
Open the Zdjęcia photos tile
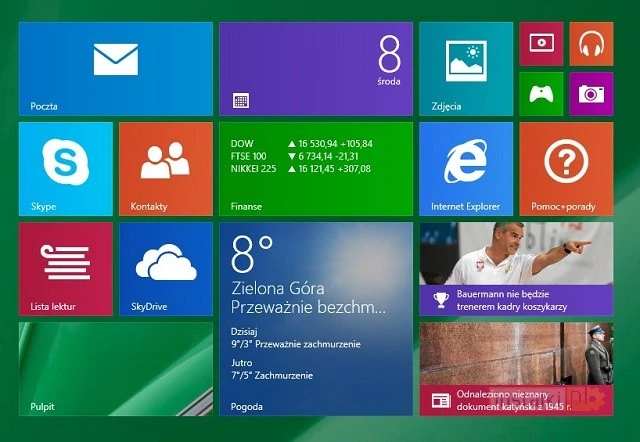tap(466, 68)
